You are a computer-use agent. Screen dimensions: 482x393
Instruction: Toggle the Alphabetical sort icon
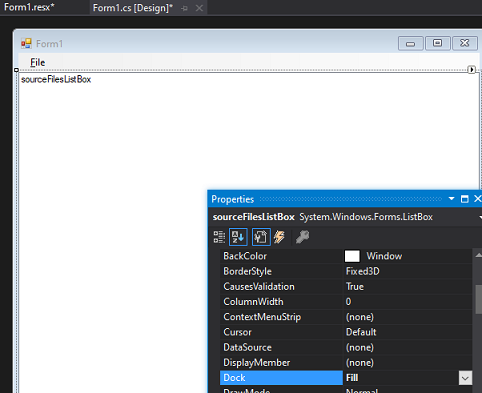point(238,237)
